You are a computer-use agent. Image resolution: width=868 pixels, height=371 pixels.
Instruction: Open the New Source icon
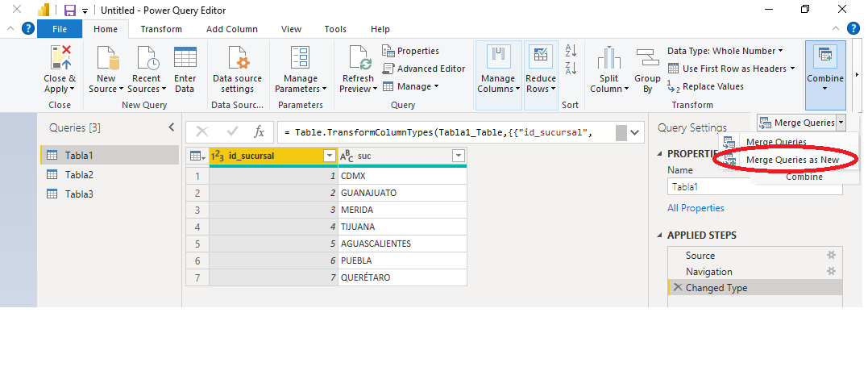pyautogui.click(x=107, y=58)
